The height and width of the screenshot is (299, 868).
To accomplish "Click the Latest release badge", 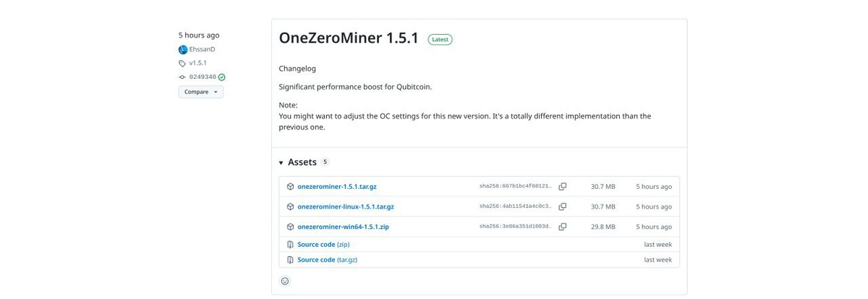I will [x=440, y=40].
